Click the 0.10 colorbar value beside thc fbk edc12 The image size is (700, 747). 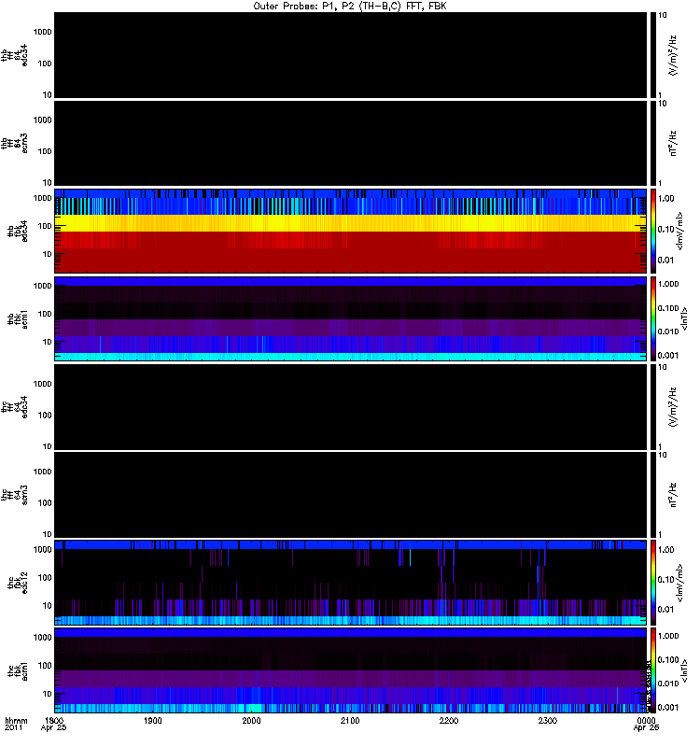point(665,579)
